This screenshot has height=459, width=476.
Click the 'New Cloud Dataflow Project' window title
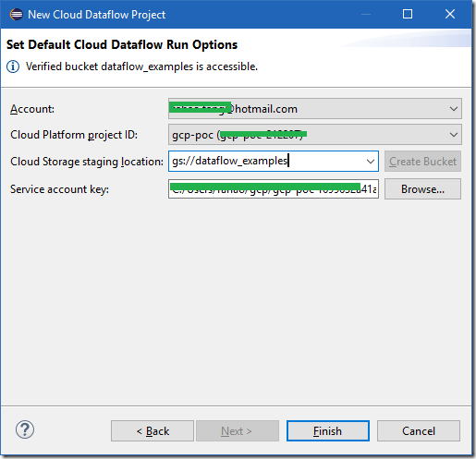point(97,15)
